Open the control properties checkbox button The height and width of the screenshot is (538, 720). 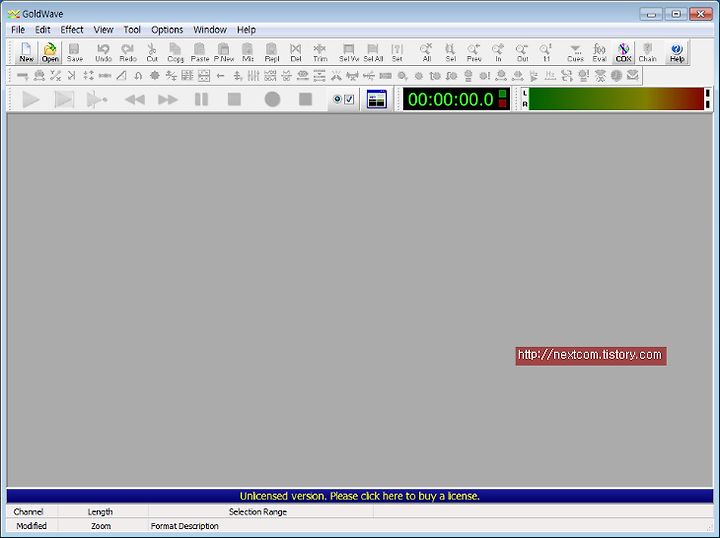pos(343,99)
